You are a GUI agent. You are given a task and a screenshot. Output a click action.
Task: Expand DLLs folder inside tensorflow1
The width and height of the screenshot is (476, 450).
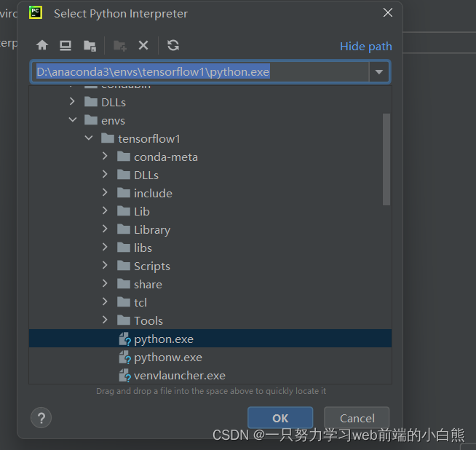click(105, 174)
